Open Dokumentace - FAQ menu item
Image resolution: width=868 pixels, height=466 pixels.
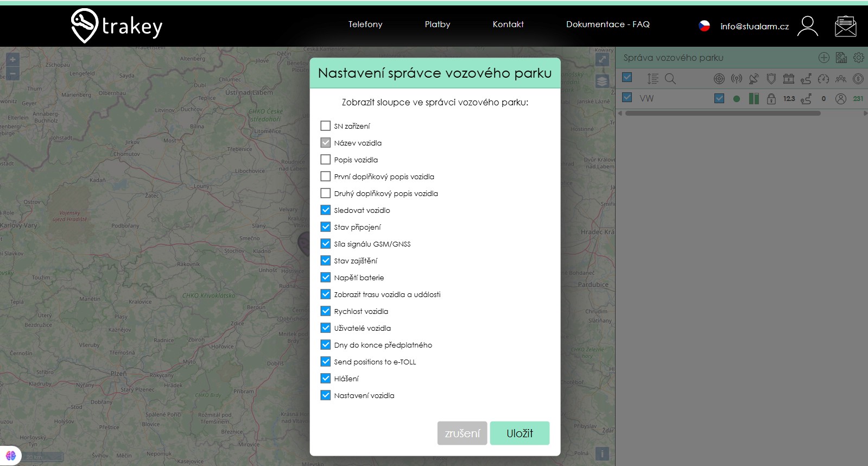tap(607, 24)
